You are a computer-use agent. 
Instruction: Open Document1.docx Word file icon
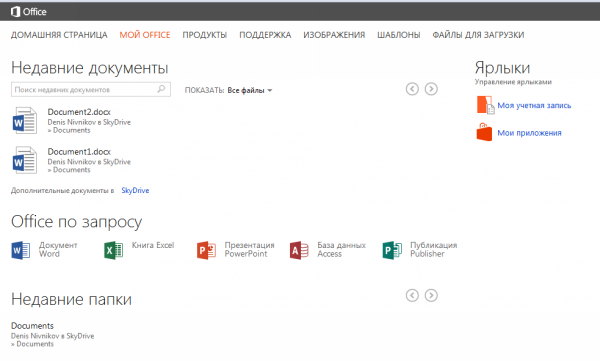point(24,160)
